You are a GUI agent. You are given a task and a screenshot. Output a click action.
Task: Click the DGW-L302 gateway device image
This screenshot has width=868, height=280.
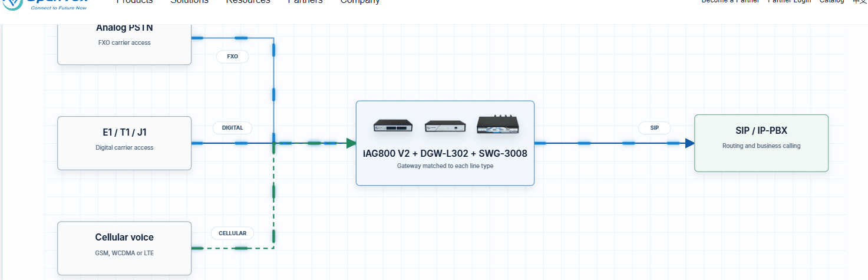(x=445, y=126)
